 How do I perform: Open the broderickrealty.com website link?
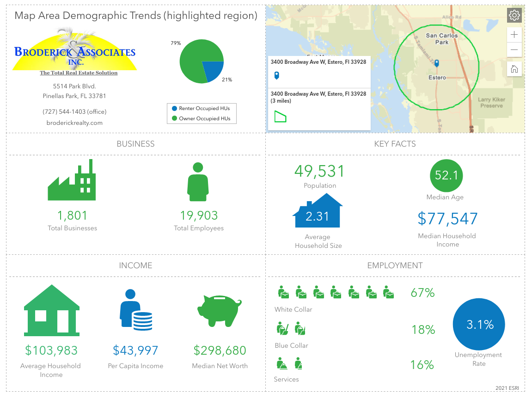pyautogui.click(x=74, y=123)
